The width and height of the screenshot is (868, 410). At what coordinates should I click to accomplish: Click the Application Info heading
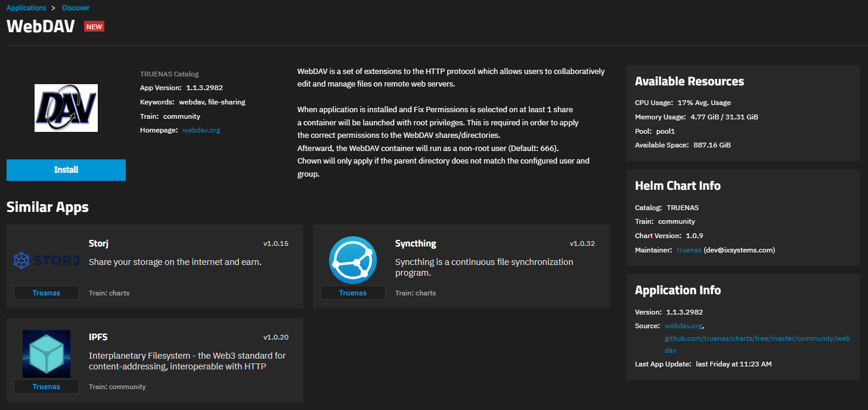point(678,290)
